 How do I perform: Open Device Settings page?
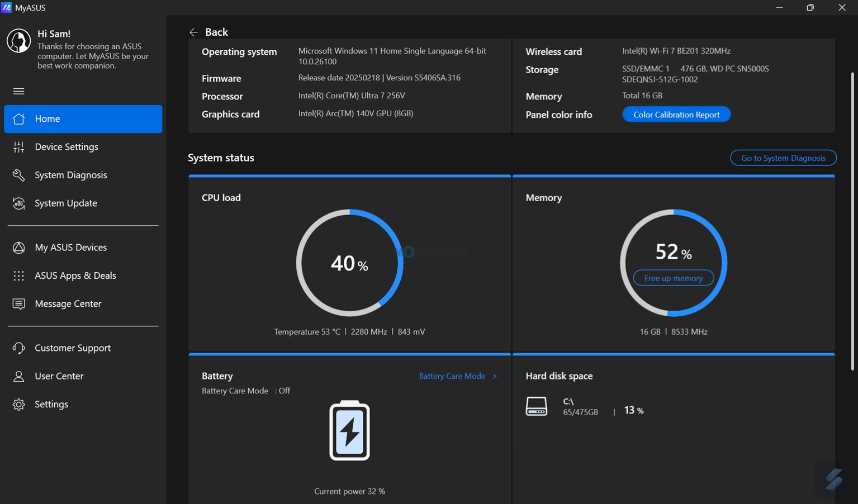83,147
